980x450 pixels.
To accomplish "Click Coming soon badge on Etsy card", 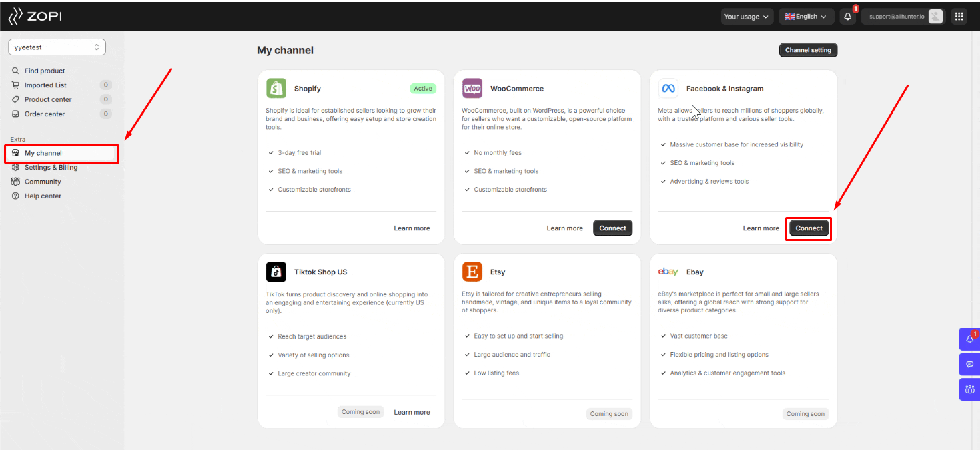I will [609, 414].
